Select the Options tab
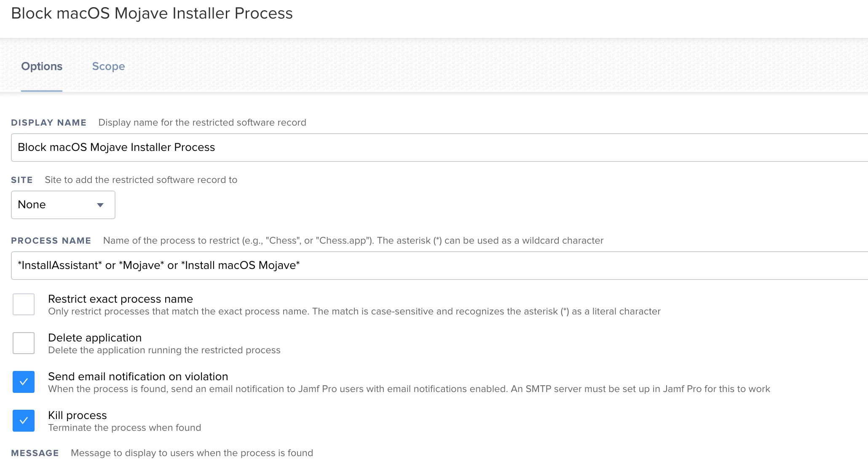Image resolution: width=868 pixels, height=462 pixels. coord(42,67)
